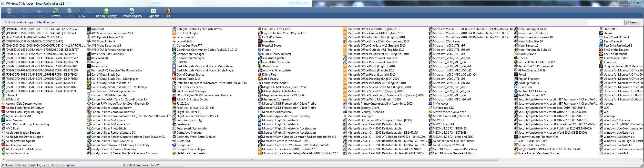Click the Winamp icon

(601, 116)
